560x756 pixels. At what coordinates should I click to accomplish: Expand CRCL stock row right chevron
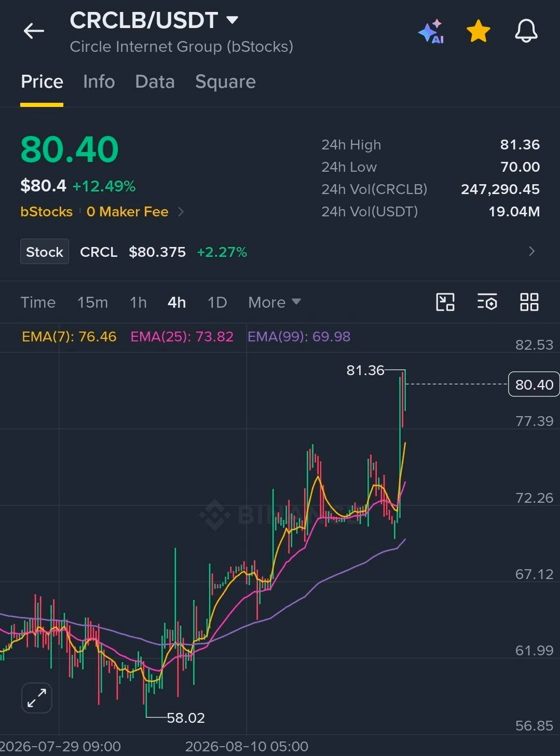[531, 252]
